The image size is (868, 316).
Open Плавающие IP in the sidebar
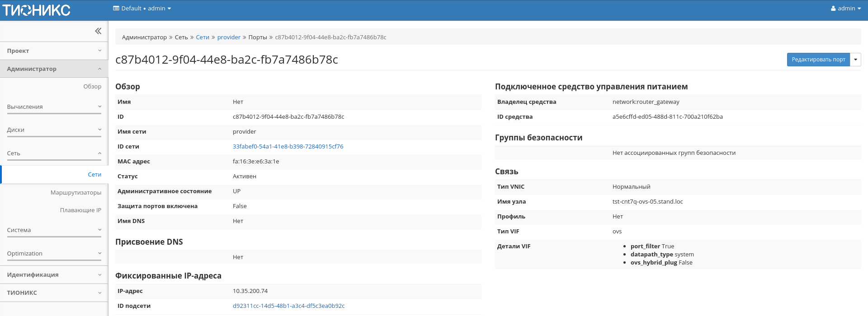coord(80,210)
